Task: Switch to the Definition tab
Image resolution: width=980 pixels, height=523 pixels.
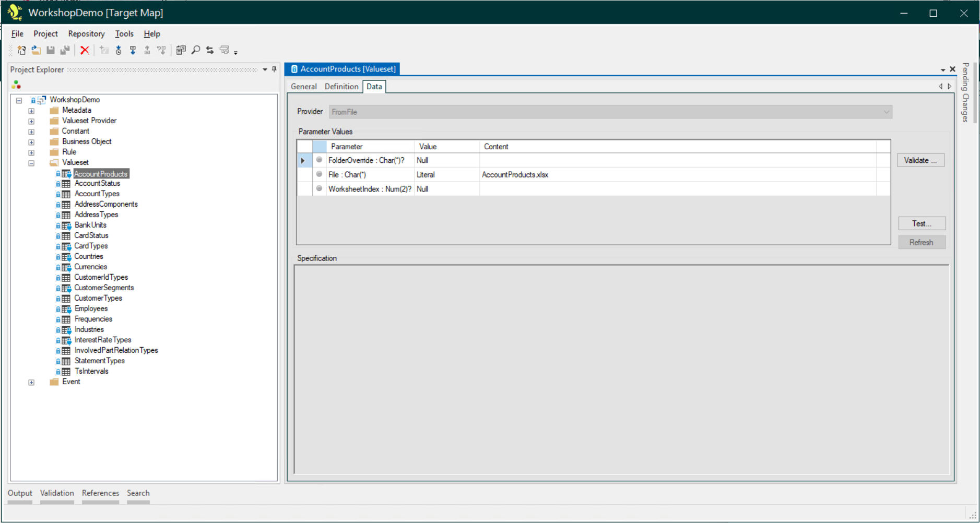Action: [341, 86]
